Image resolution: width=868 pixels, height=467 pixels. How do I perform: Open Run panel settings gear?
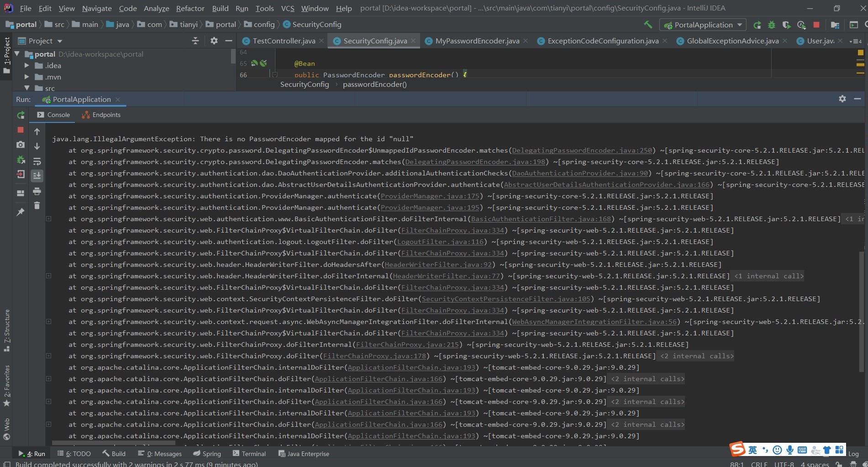pyautogui.click(x=842, y=99)
